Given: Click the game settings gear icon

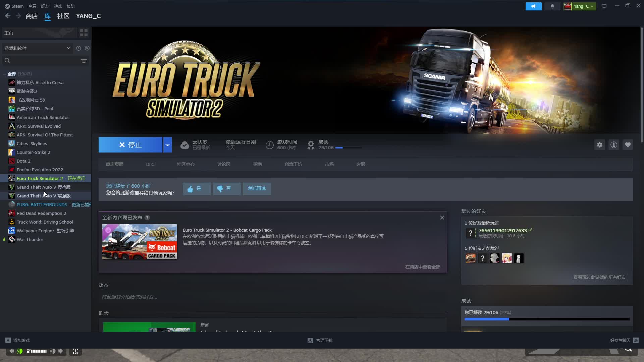Looking at the screenshot, I should [x=599, y=145].
